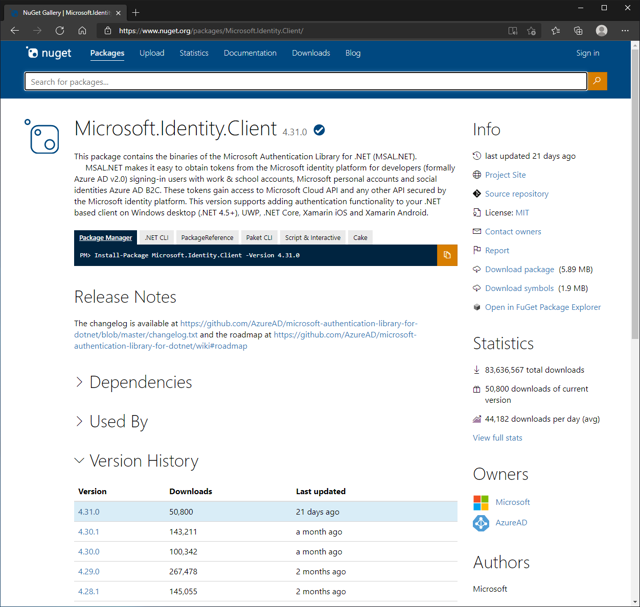Viewport: 640px width, 607px height.
Task: Reload the page with refresh icon
Action: [60, 31]
